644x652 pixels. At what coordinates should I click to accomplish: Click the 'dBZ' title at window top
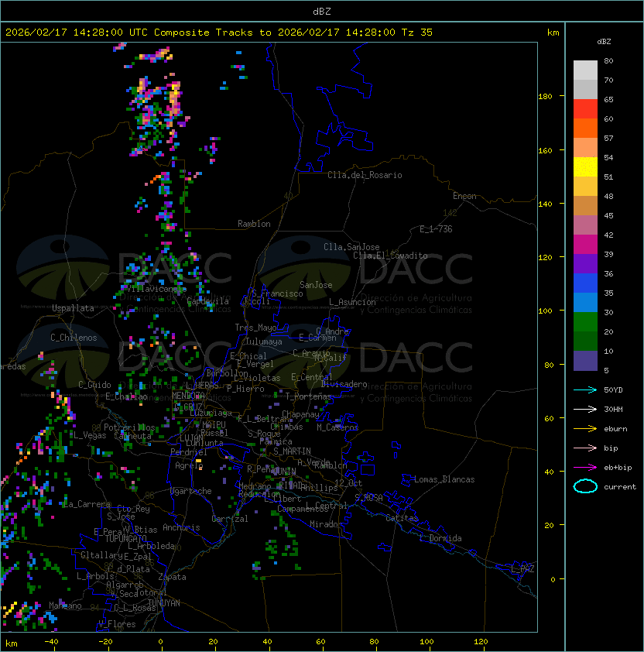click(322, 11)
